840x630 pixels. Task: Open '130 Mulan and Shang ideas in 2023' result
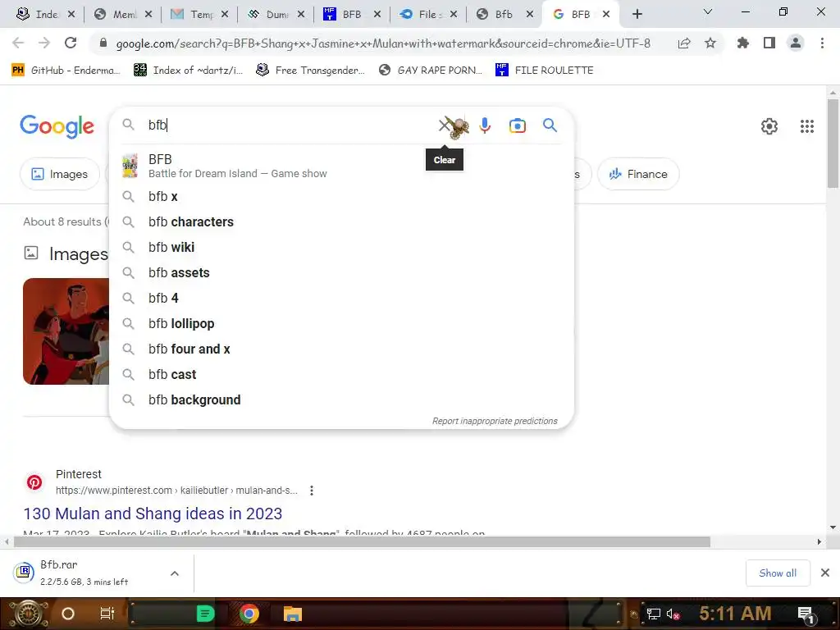[153, 514]
